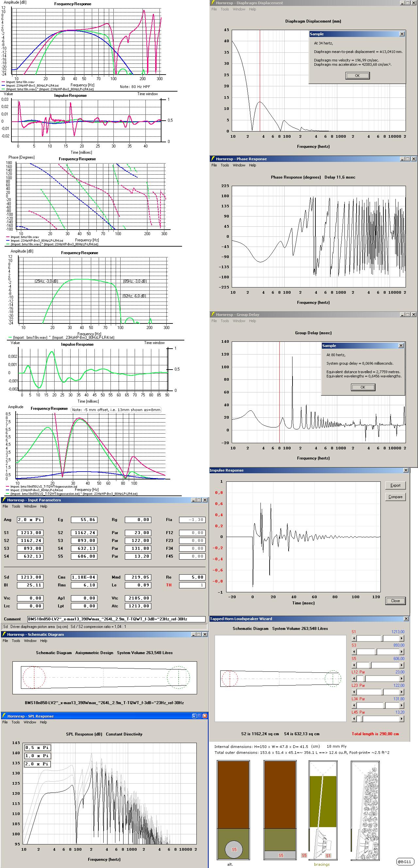Click the Hornresp icon in Input Parameters title bar
Image resolution: width=418 pixels, height=868 pixels.
pos(4,500)
